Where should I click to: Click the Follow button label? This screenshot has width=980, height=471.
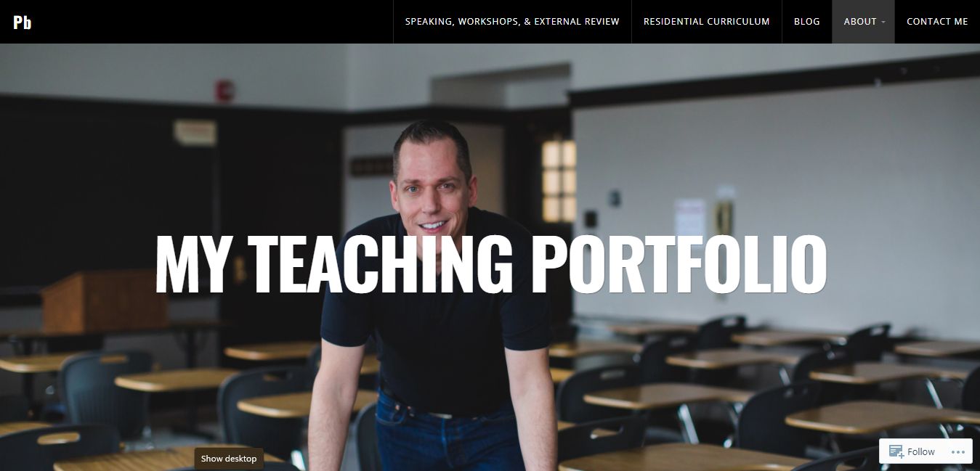(x=921, y=451)
